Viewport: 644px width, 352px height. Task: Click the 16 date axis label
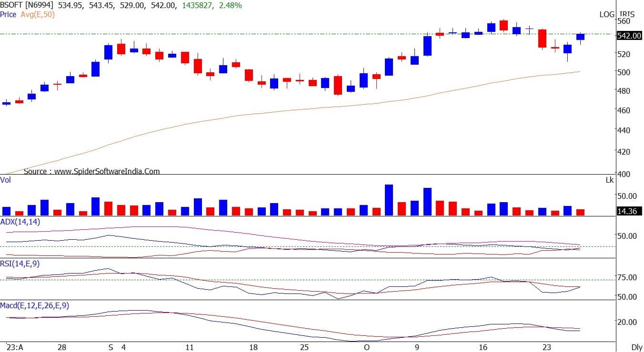483,347
